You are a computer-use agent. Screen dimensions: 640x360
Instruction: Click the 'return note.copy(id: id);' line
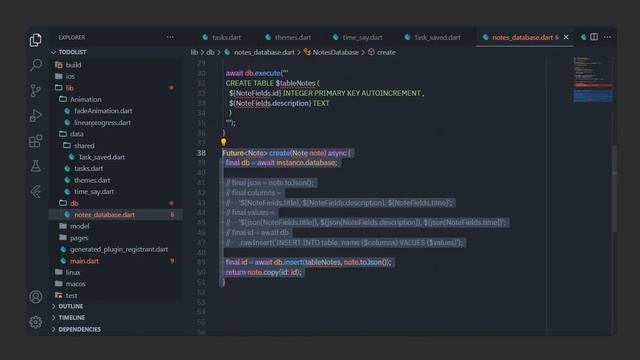pyautogui.click(x=264, y=272)
